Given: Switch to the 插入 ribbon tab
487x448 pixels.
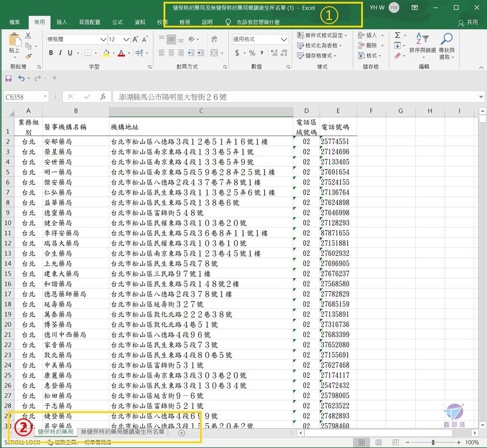Looking at the screenshot, I should click(62, 22).
